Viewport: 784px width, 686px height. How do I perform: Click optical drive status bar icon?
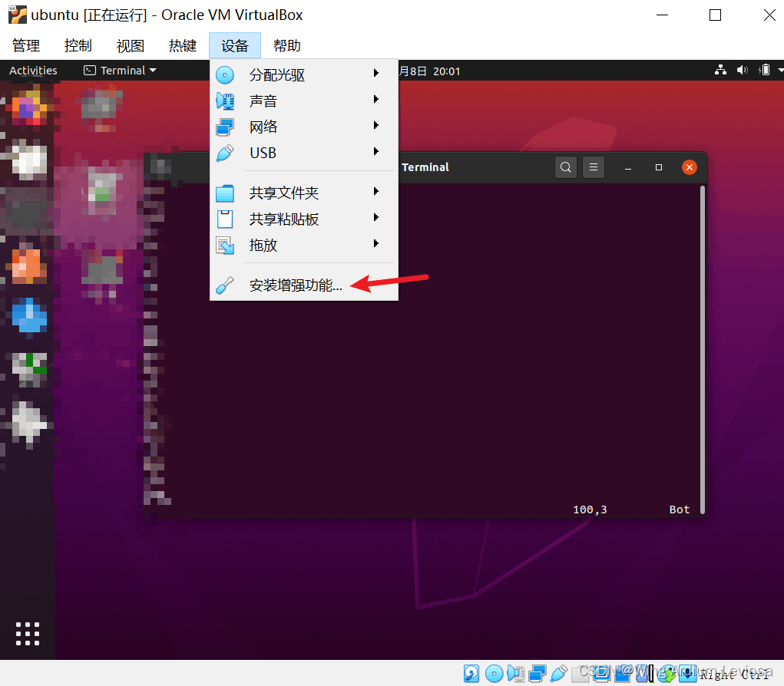click(x=494, y=674)
